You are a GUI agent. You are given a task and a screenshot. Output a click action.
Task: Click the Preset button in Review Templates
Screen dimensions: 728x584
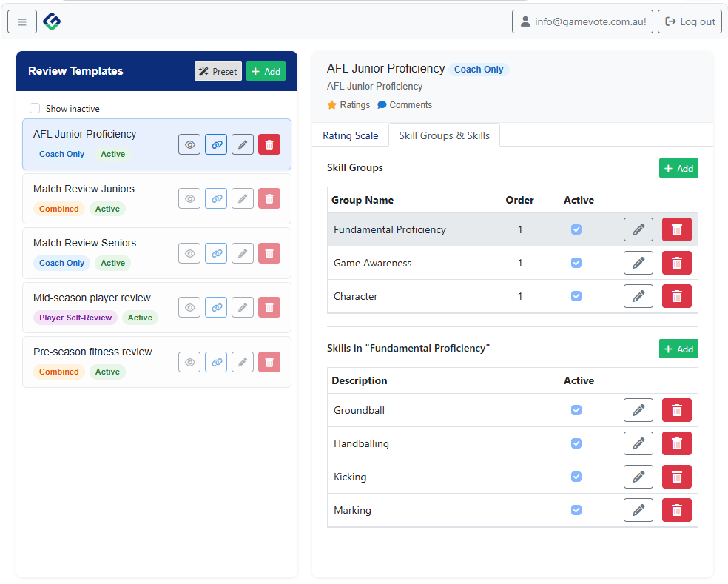tap(218, 71)
